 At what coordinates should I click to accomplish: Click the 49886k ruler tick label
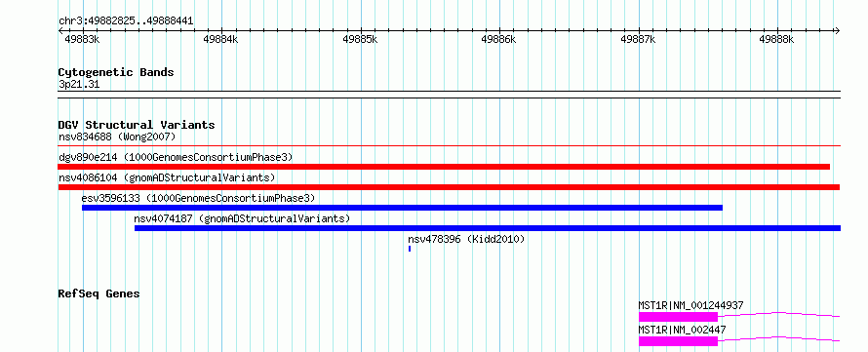pos(498,39)
